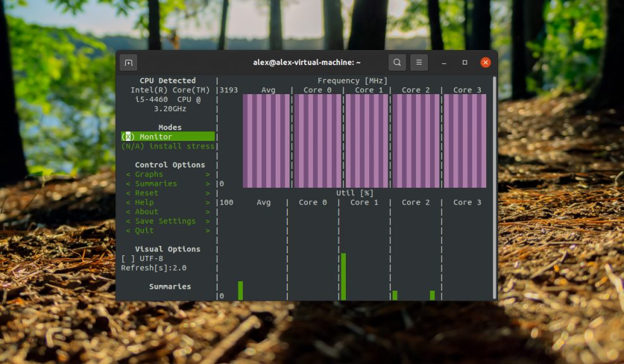Viewport: 624px width, 364px height.
Task: Open the terminal hamburger menu
Action: [419, 63]
